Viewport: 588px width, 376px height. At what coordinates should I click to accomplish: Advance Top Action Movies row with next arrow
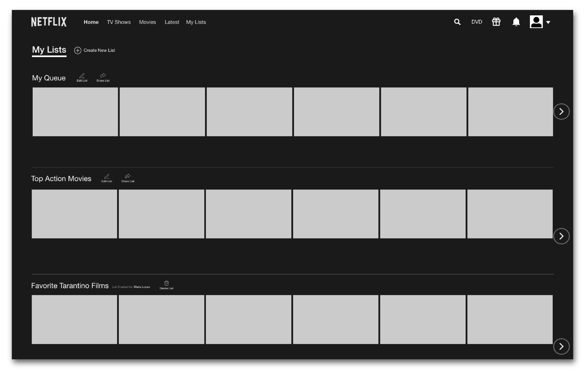pos(561,236)
